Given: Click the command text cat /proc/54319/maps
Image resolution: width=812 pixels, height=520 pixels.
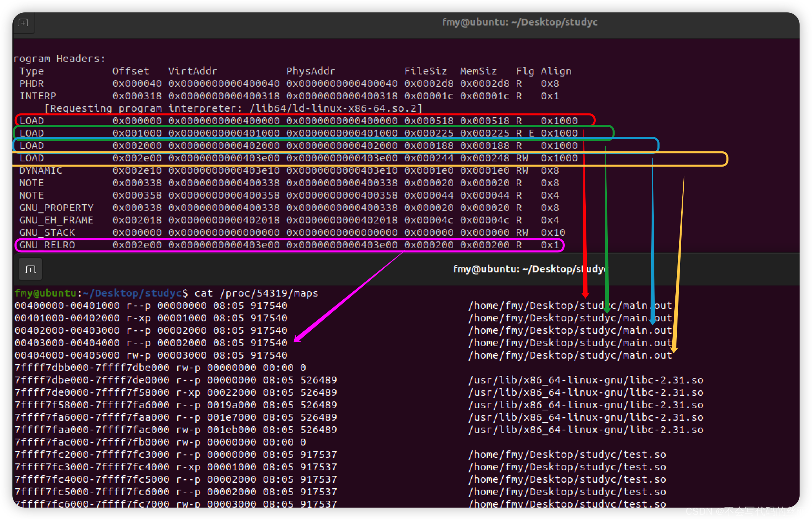Looking at the screenshot, I should tap(256, 293).
